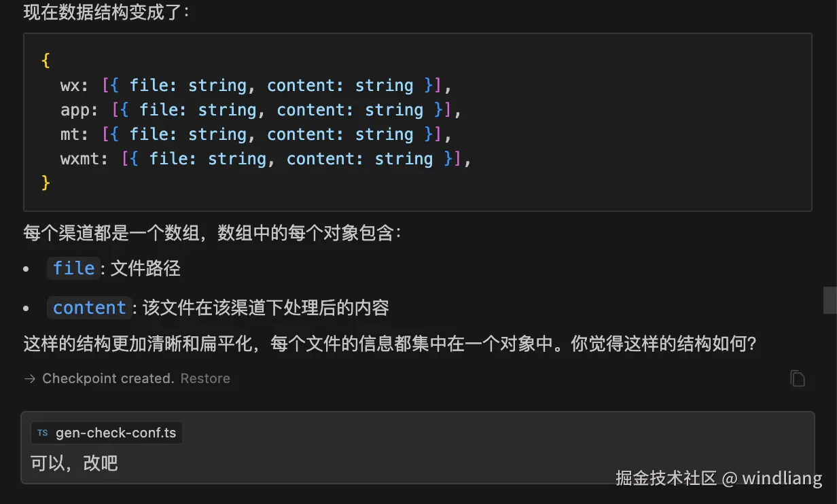Click the app line in the code block

pyautogui.click(x=261, y=110)
